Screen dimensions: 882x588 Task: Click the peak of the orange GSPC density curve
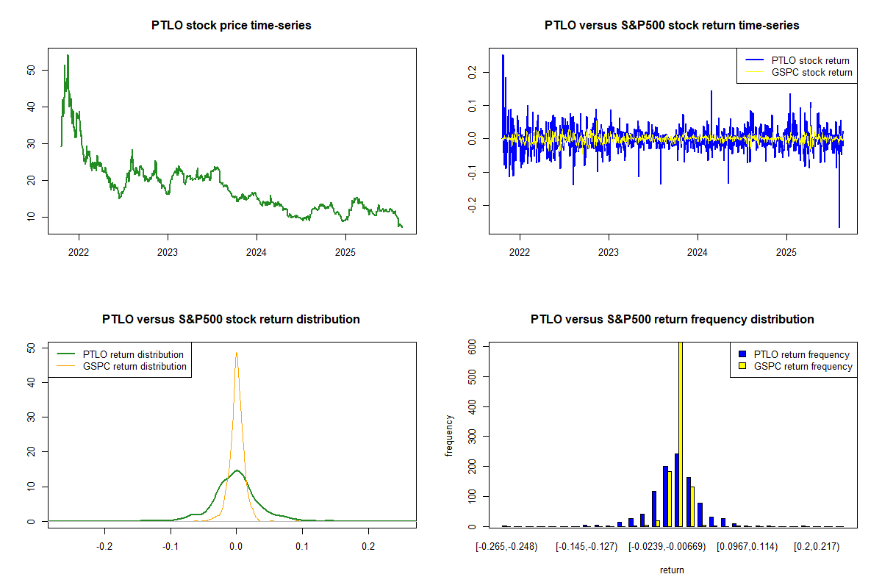coord(236,353)
